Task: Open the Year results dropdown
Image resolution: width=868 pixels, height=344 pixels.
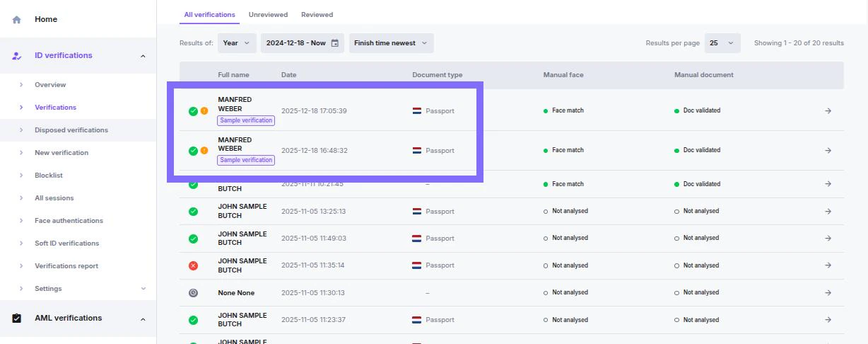Action: [x=237, y=43]
